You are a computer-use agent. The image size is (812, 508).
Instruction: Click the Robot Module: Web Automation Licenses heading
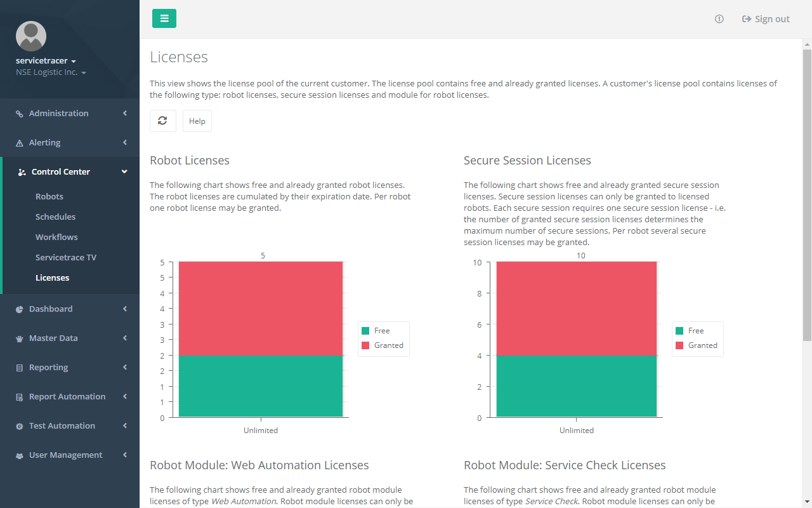coord(259,465)
